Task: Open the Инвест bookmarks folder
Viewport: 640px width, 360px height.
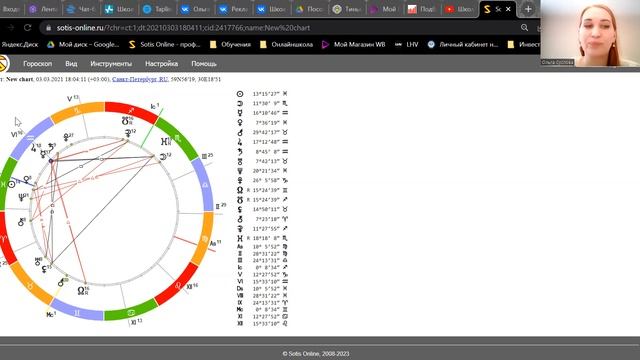Action: pos(523,44)
